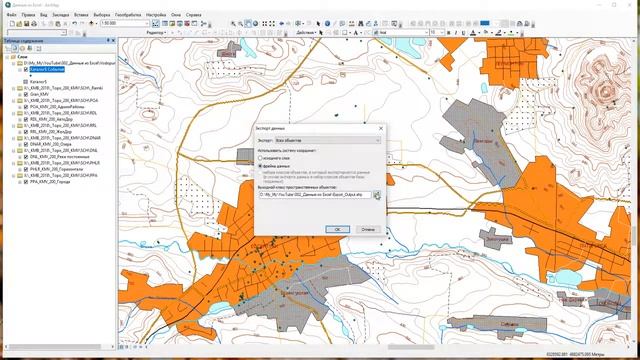Viewport: 640px width, 360px height.
Task: Toggle the PHLR_KMV_200 contours layer visibility
Action: pyautogui.click(x=26, y=169)
